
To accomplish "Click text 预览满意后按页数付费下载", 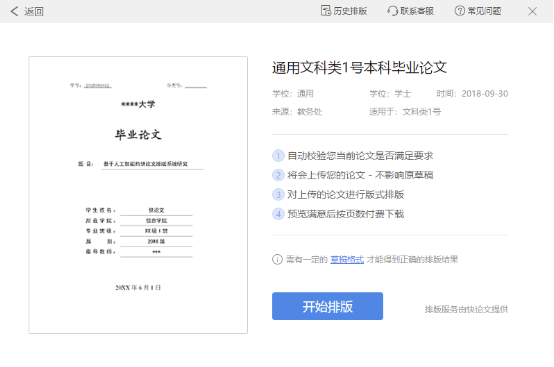I will click(346, 214).
